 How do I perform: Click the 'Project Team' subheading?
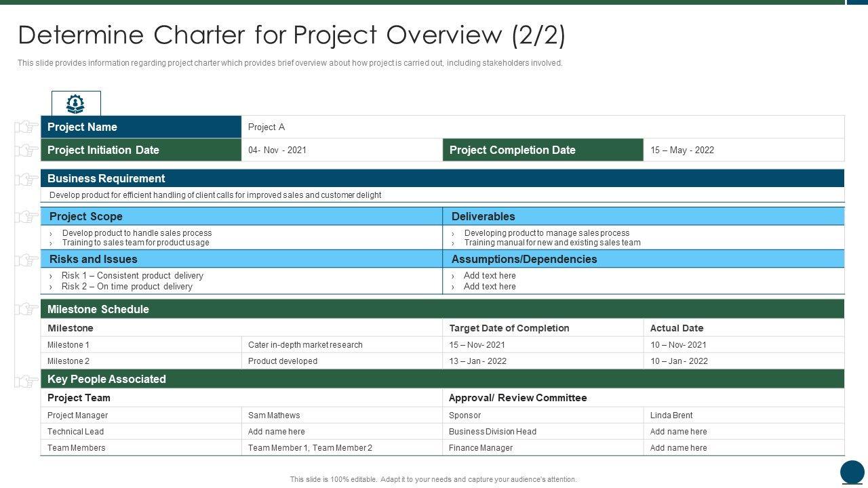pyautogui.click(x=79, y=398)
